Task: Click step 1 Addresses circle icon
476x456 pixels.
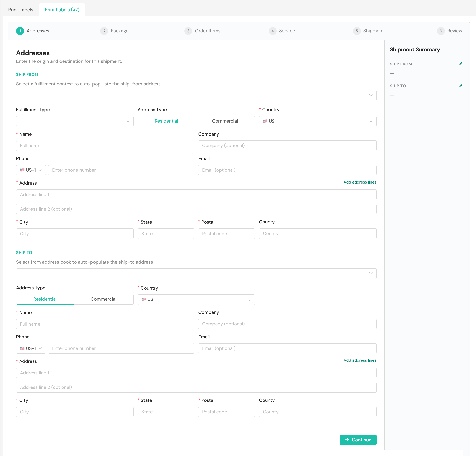Action: [20, 31]
